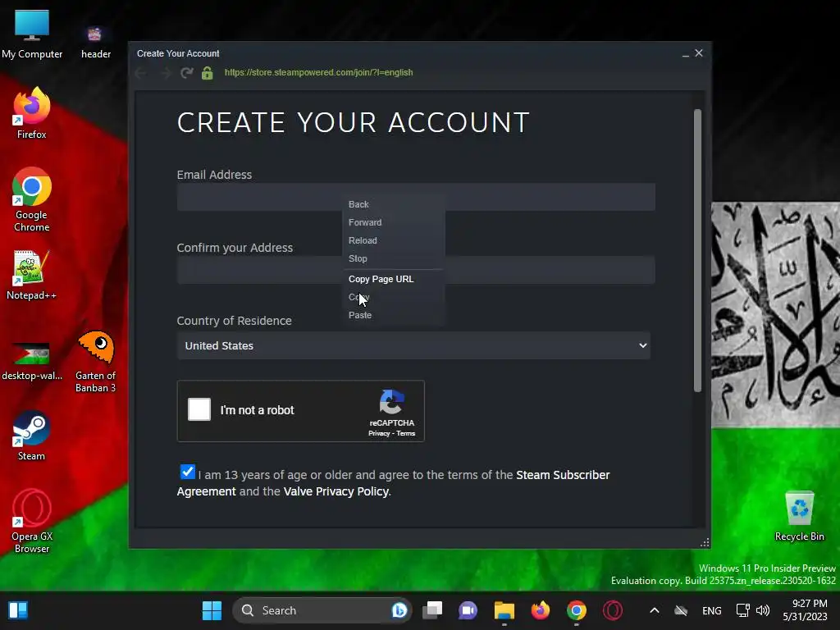Click the browser back arrow in Steam window
This screenshot has height=630, width=840.
click(x=141, y=73)
